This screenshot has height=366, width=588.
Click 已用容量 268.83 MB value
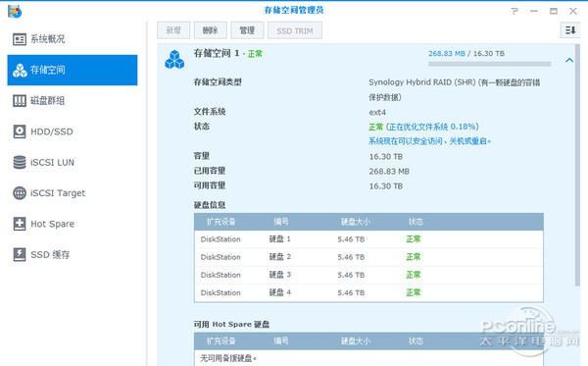click(389, 172)
